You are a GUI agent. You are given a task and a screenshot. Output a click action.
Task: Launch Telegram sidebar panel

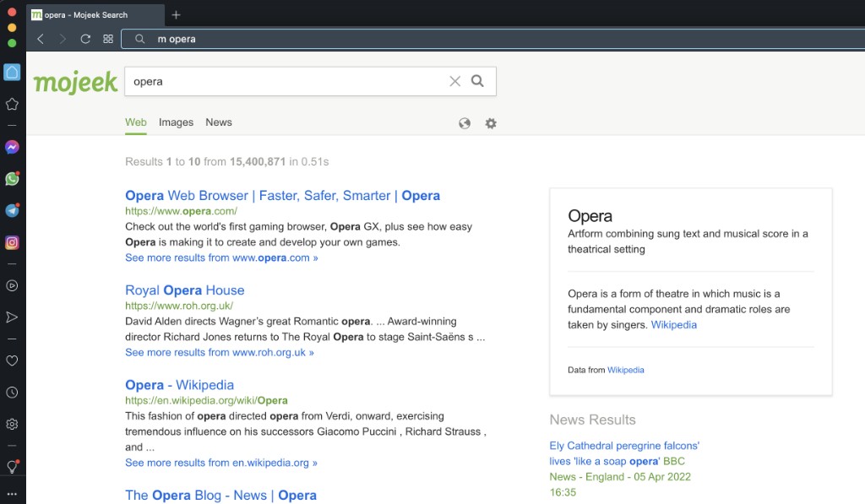tap(12, 211)
